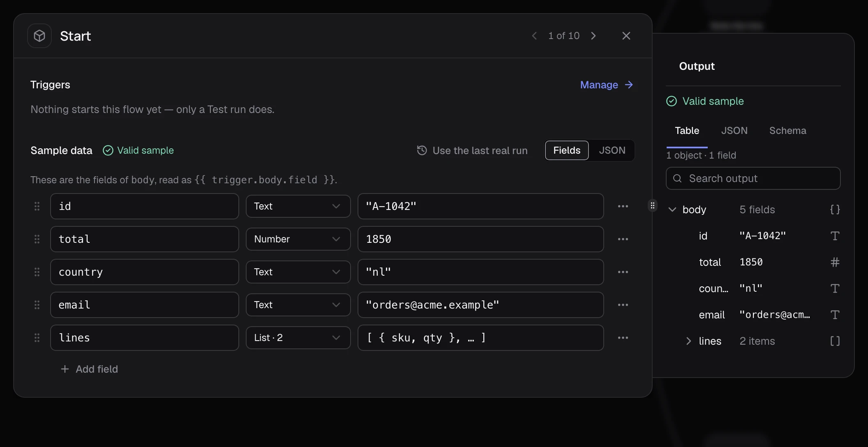The image size is (868, 447).
Task: Edit the orders@acme.example value input
Action: tap(480, 305)
